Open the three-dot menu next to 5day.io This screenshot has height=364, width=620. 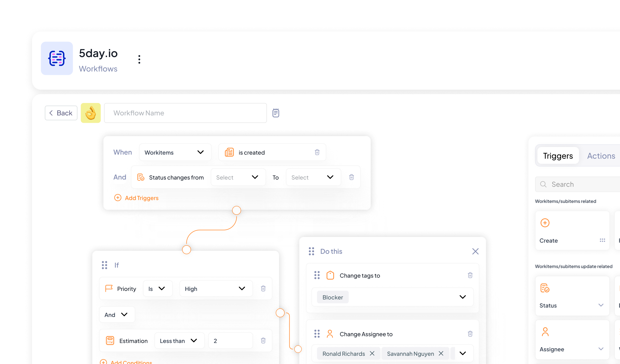[139, 59]
